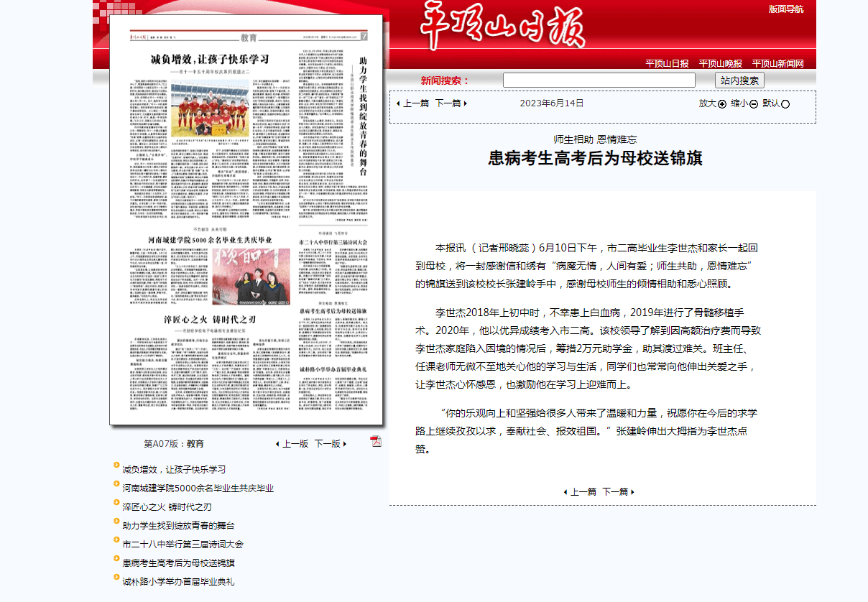This screenshot has width=868, height=602.
Task: Click bullet icon beside 助力学生 article
Action: tap(116, 521)
